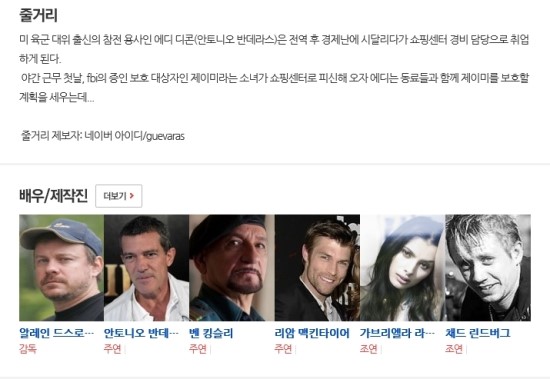Open actor photo above 안토니오 반데
This screenshot has width=550, height=379.
[x=147, y=268]
